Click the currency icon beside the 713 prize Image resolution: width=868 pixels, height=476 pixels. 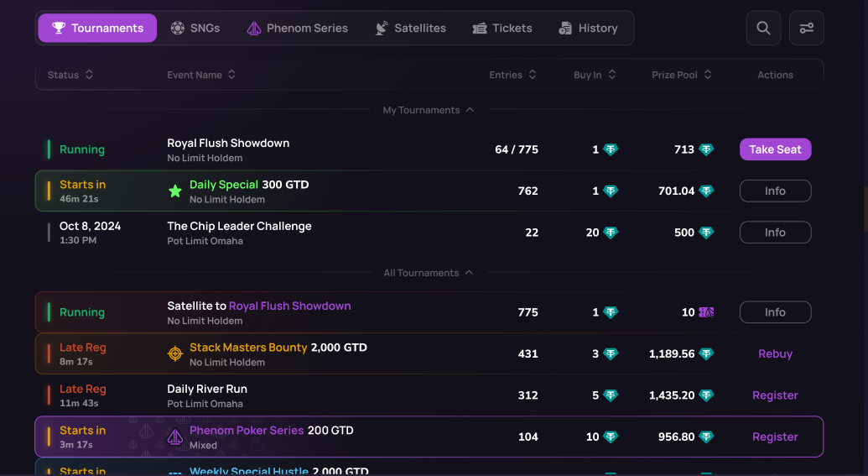tap(706, 149)
